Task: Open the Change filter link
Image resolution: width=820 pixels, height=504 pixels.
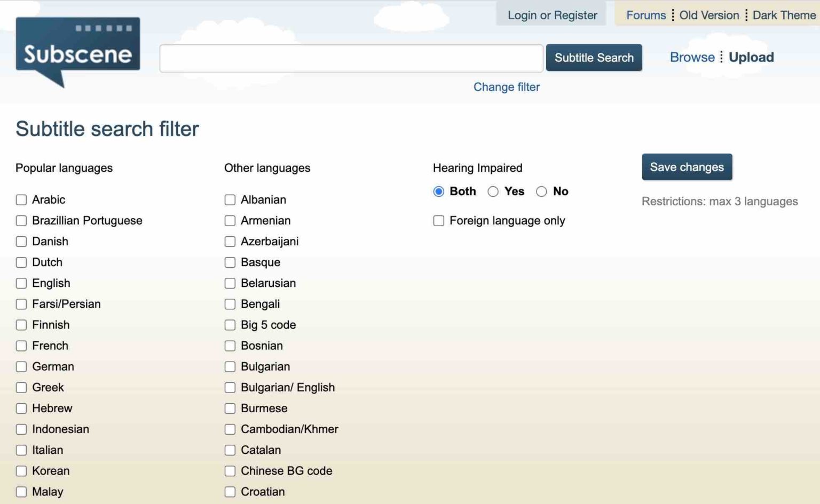Action: 506,87
